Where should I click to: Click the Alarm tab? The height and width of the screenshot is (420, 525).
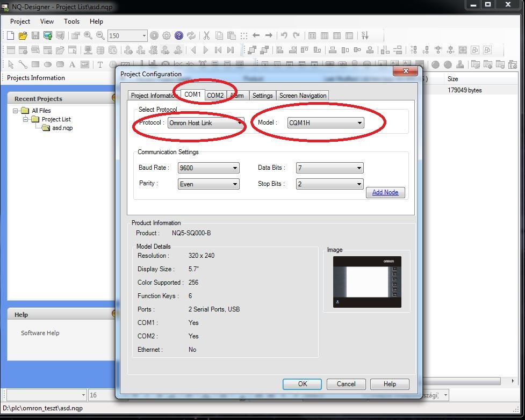click(238, 96)
